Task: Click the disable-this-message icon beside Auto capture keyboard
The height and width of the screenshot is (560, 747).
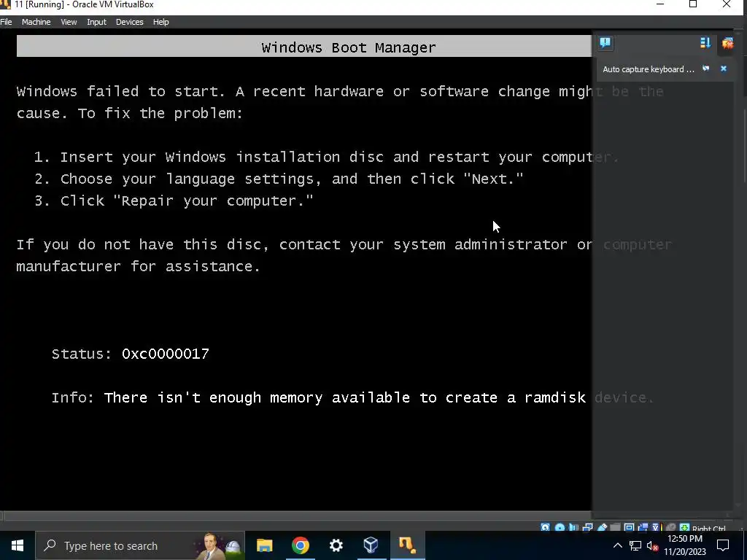Action: [706, 69]
